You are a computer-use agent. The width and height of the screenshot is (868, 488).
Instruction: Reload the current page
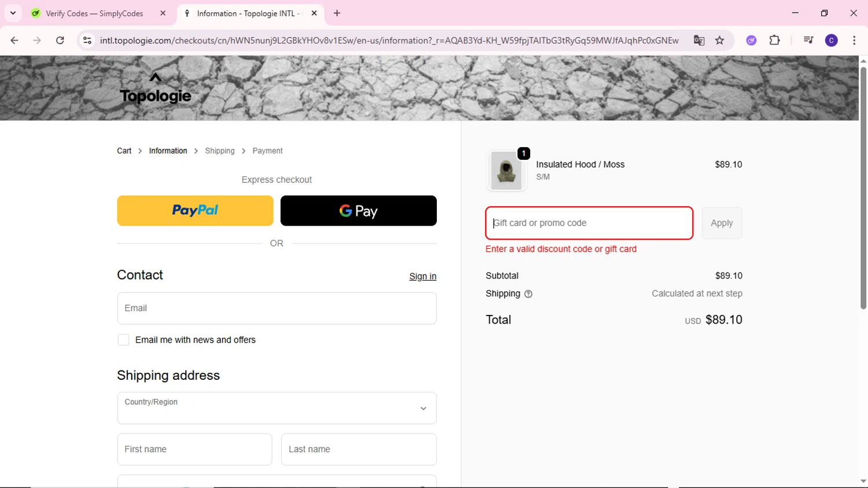click(x=60, y=41)
